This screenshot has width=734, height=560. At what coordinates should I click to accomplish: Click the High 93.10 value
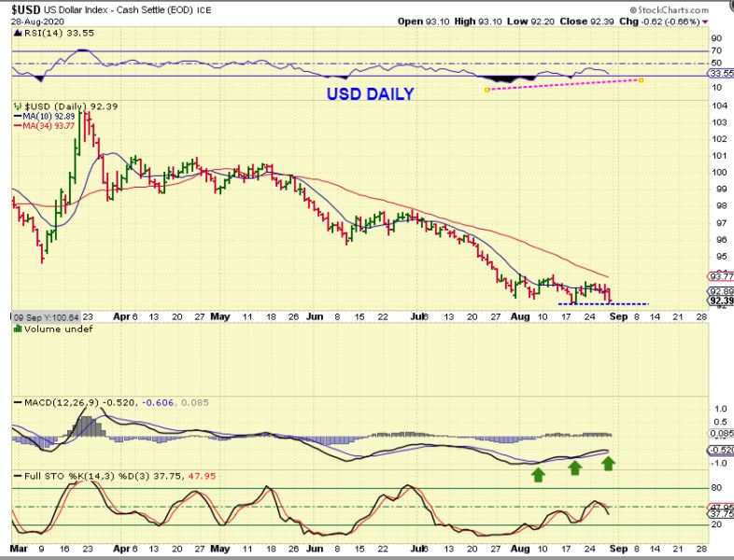[x=478, y=21]
